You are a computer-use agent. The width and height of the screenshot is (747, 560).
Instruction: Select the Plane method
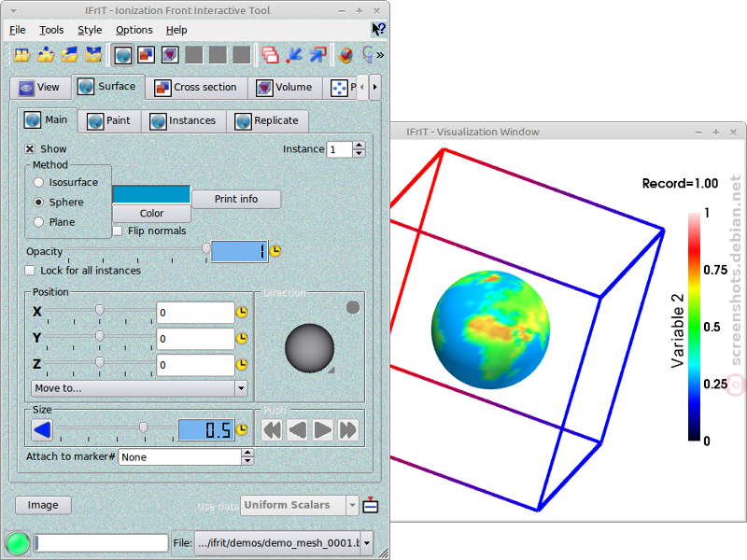(38, 222)
